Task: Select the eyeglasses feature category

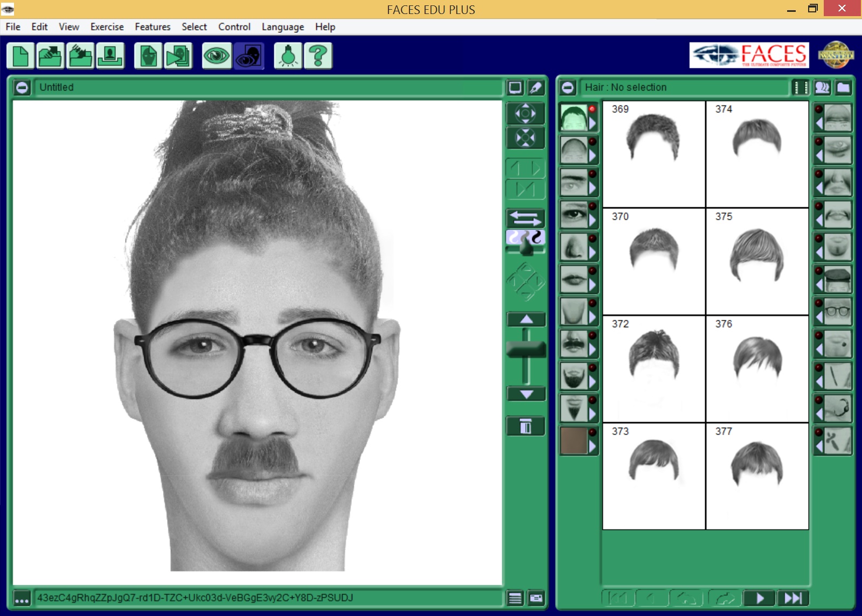Action: 837,311
